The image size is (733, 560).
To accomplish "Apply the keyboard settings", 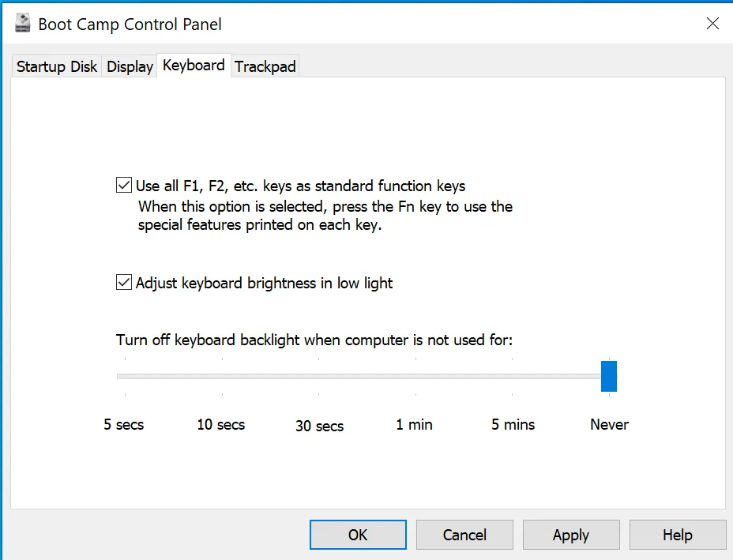I will click(570, 535).
